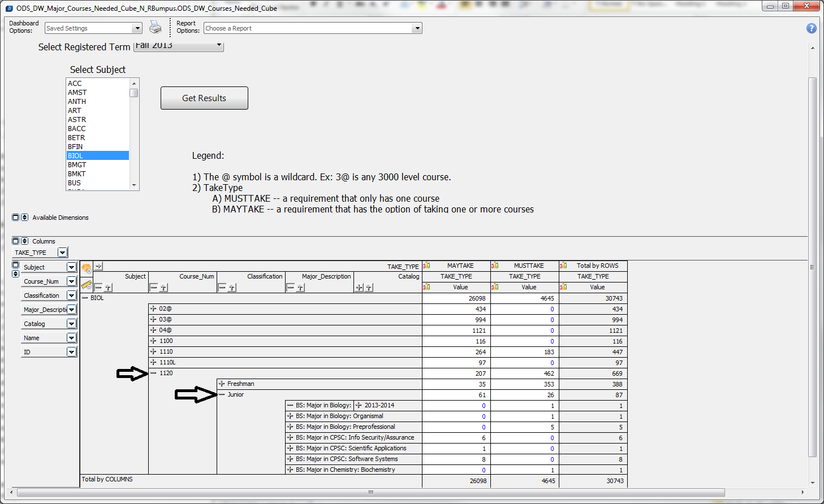Click the application icon in the title bar
The width and height of the screenshot is (824, 504).
[9, 8]
